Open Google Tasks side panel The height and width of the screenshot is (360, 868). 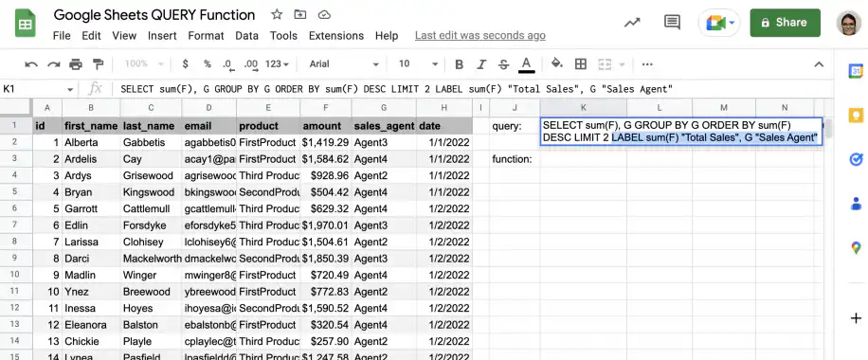pyautogui.click(x=856, y=159)
